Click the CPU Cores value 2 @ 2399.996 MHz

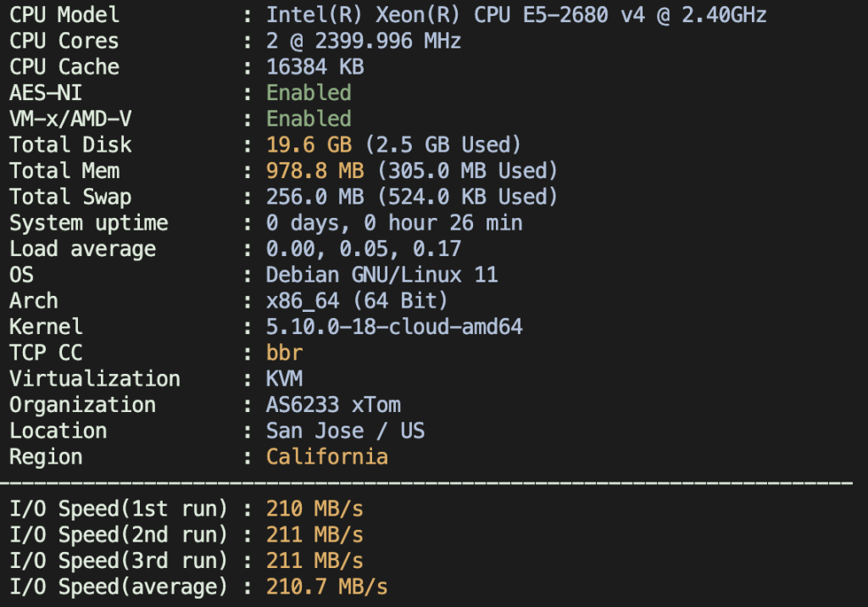coord(364,42)
